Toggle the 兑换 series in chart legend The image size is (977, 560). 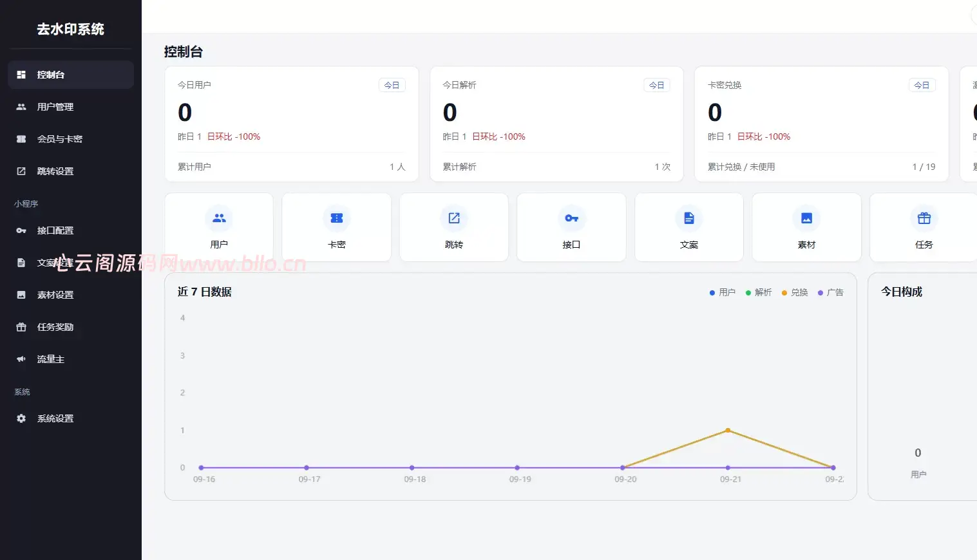(x=795, y=292)
